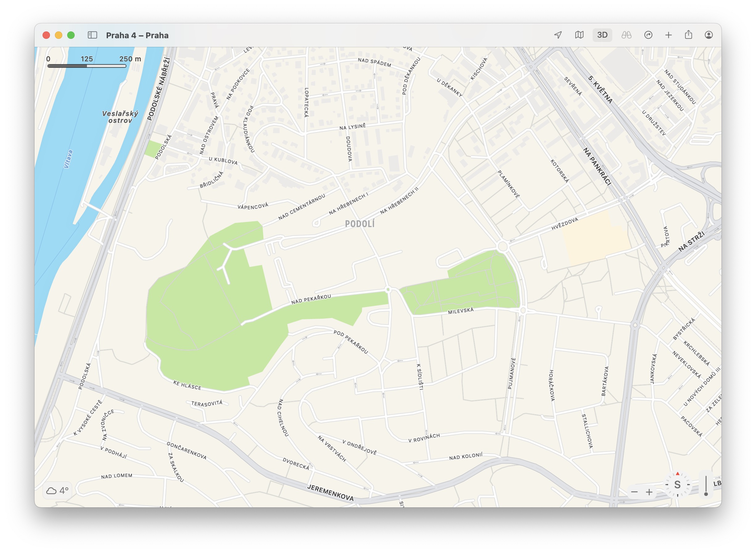Click the Podolí district label
Image resolution: width=756 pixels, height=553 pixels.
click(x=360, y=223)
